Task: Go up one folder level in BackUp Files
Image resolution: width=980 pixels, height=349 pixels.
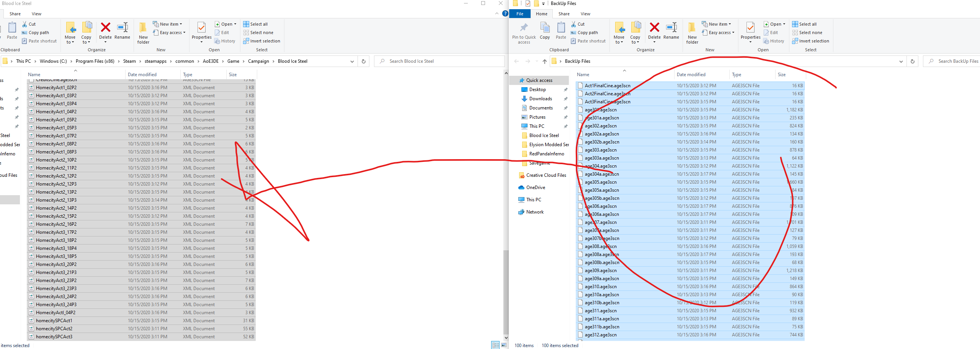Action: click(x=544, y=61)
